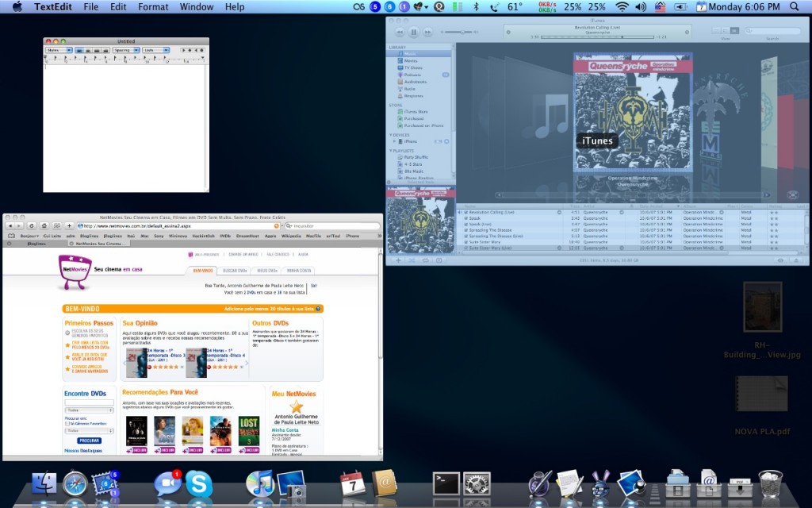The width and height of the screenshot is (812, 508).
Task: Click Safari's home button
Action: 44,226
